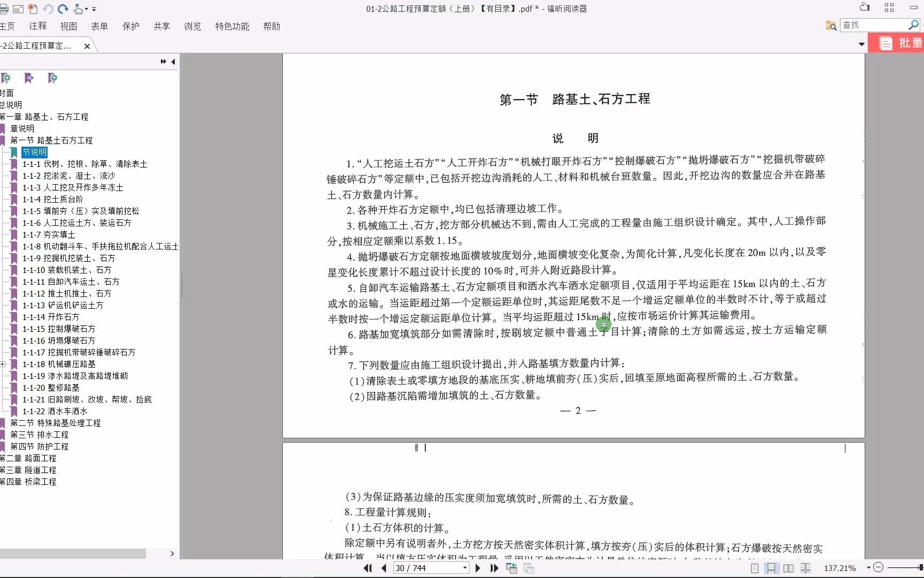Open the zoom level dropdown at 137.21%
The width and height of the screenshot is (924, 578).
[x=868, y=568]
